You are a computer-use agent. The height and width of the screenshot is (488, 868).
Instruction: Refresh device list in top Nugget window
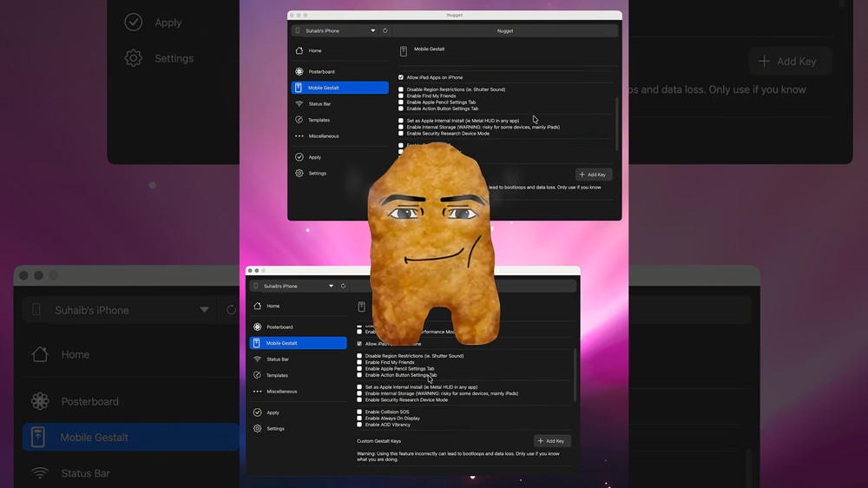tap(385, 30)
